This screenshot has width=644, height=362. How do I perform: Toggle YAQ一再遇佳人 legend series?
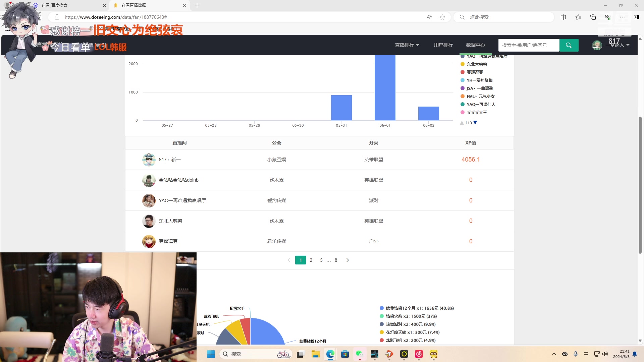[478, 105]
